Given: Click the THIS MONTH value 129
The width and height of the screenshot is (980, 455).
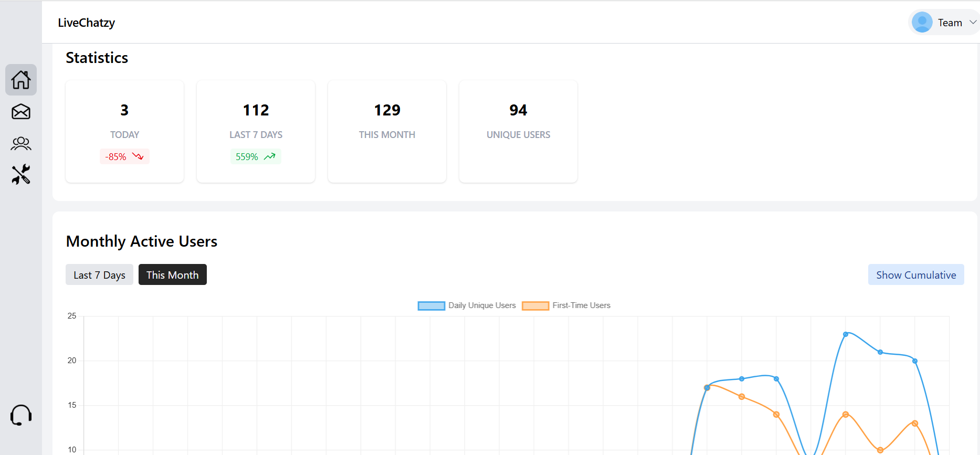Looking at the screenshot, I should point(387,110).
